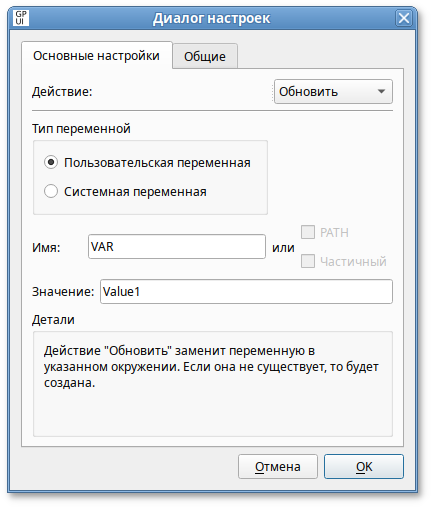
Task: Click the Диалог настроек title text
Action: click(212, 18)
